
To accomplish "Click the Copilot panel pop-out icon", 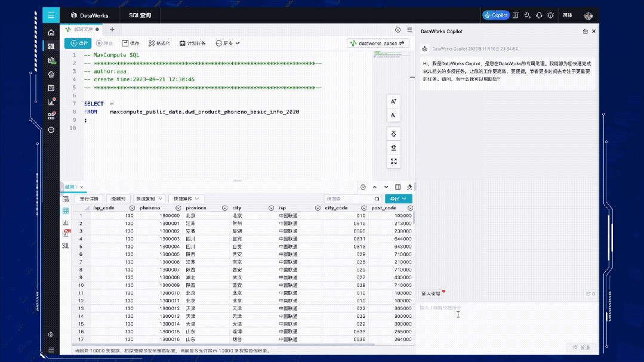I will (586, 31).
